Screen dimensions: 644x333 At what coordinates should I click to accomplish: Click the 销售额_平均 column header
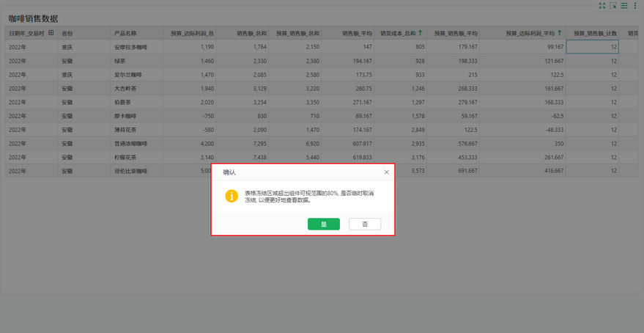click(x=357, y=33)
